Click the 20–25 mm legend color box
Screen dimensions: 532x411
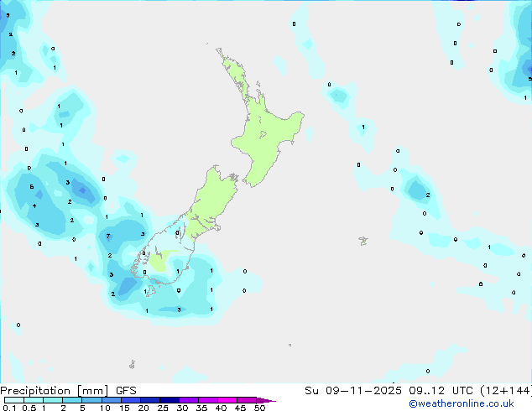[x=150, y=400]
